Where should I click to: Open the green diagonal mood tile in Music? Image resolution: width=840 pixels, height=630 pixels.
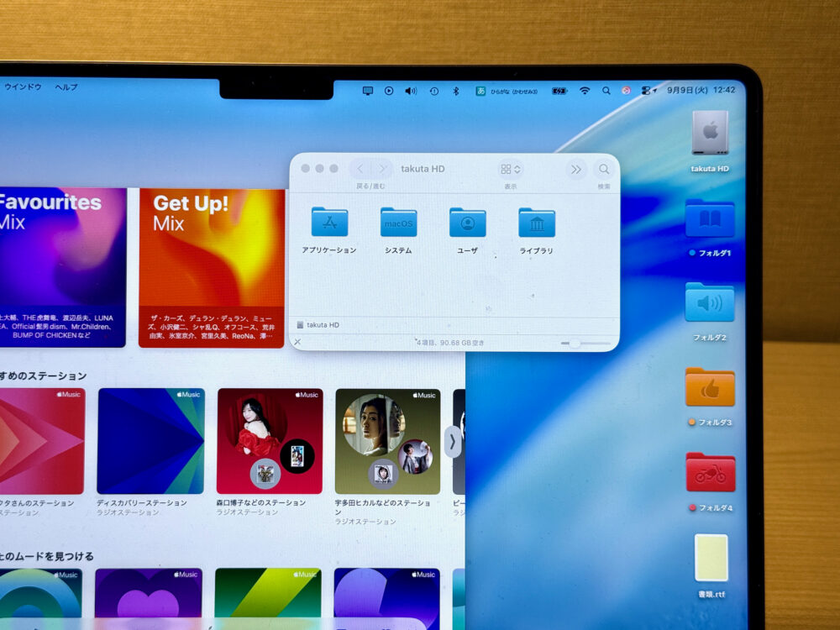pyautogui.click(x=268, y=599)
